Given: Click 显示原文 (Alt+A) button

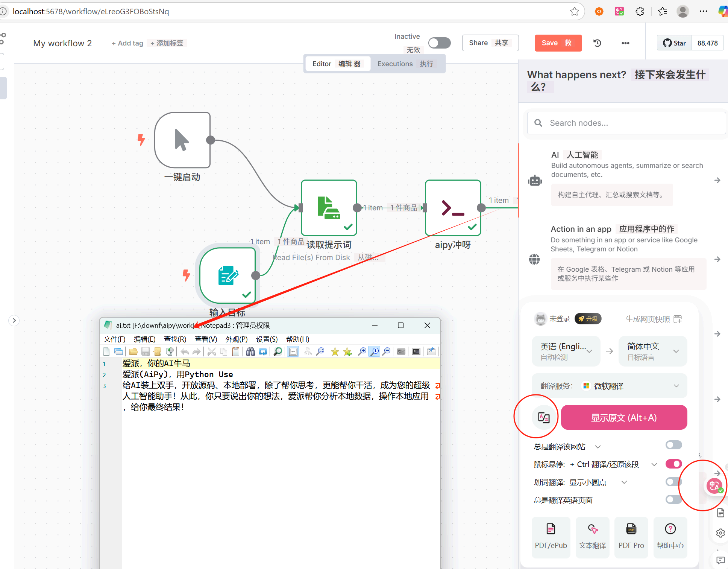Looking at the screenshot, I should 624,417.
